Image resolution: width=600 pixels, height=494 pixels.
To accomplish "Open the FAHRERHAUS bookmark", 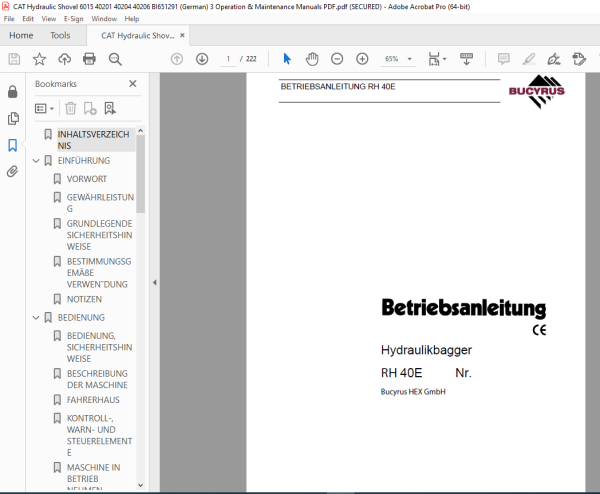I will click(93, 400).
